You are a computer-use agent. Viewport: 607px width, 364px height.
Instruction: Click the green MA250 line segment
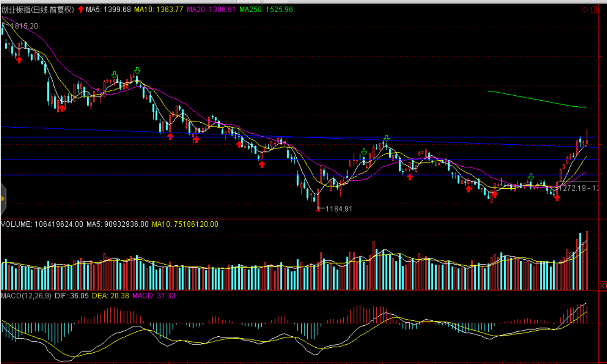pos(537,99)
